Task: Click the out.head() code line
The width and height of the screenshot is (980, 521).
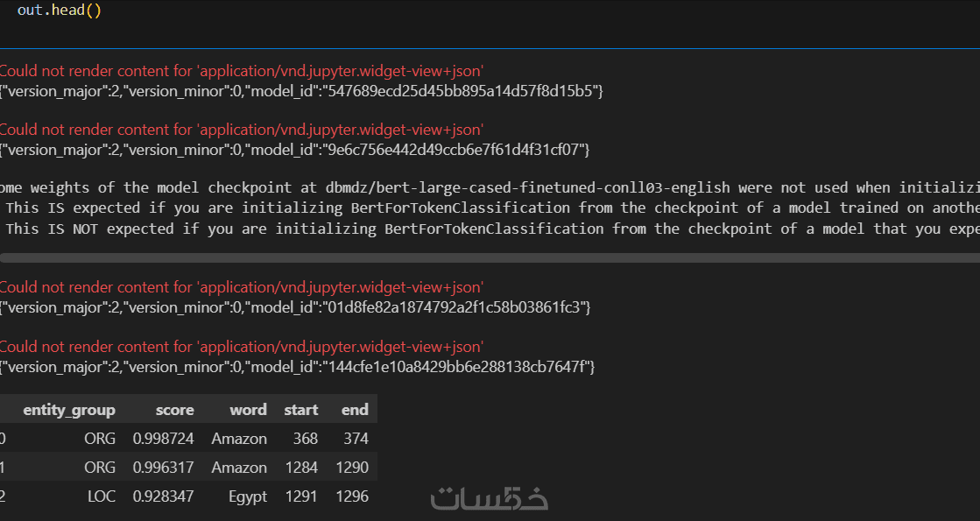Action: tap(59, 11)
